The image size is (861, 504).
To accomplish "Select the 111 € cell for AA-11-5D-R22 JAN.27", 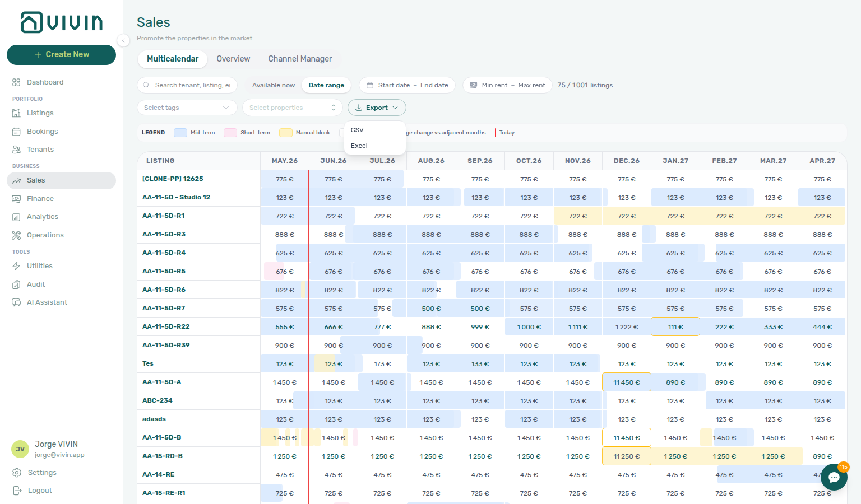I will pos(675,326).
